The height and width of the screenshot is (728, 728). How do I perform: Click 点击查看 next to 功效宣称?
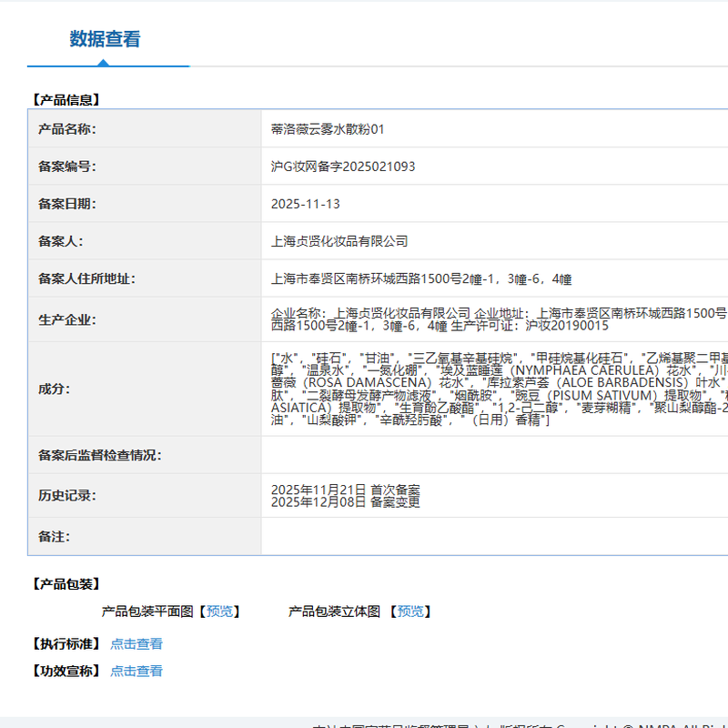(x=136, y=672)
